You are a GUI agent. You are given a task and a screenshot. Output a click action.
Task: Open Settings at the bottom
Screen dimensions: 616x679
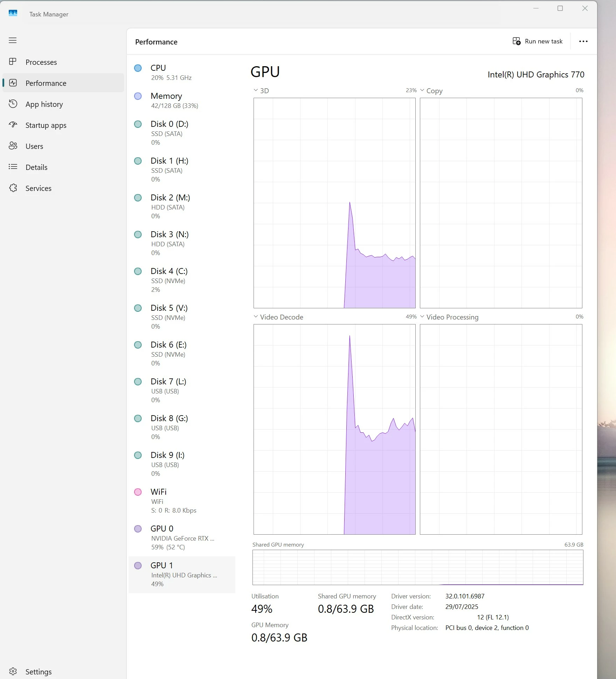[63, 672]
